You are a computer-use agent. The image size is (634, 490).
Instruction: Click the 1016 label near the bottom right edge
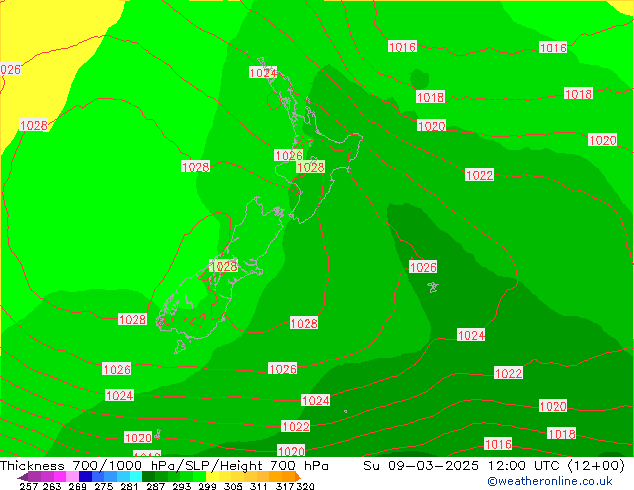[x=498, y=444]
